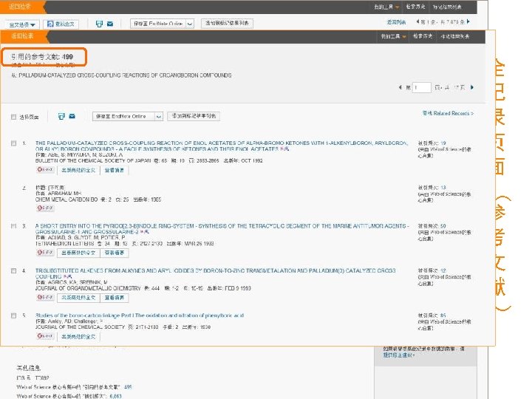Image resolution: width=532 pixels, height=399 pixels.
Task: Open 保存至 EndNote Online dropdown in background page
Action: pyautogui.click(x=162, y=24)
